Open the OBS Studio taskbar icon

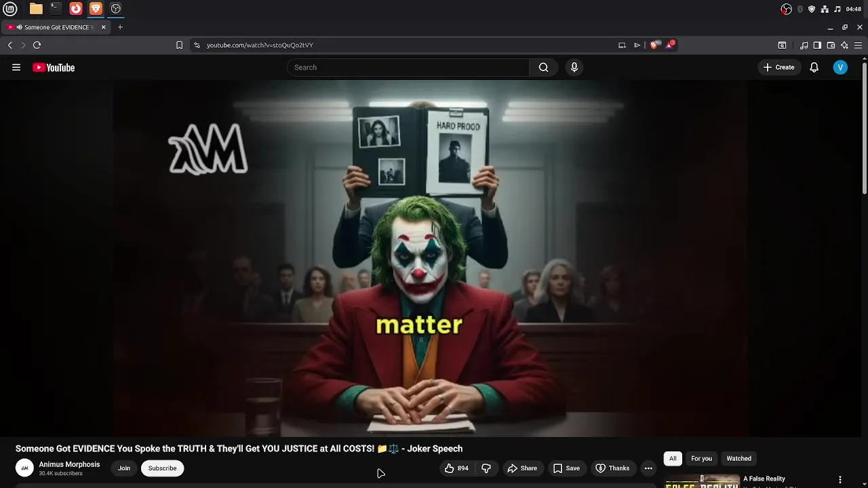coord(116,9)
